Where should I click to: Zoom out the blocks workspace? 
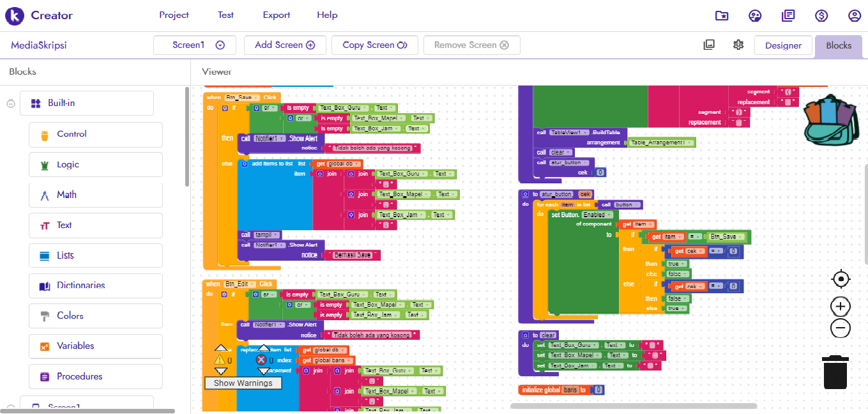[x=841, y=328]
